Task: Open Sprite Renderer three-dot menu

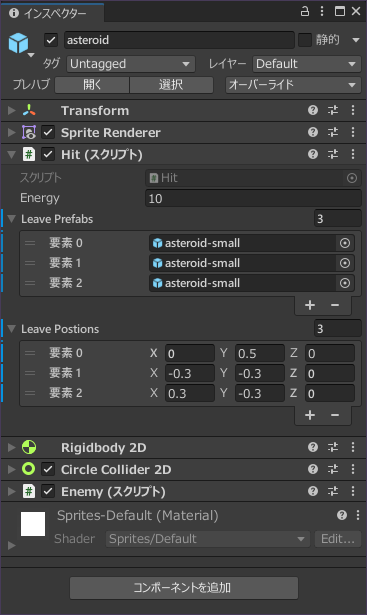Action: 353,132
